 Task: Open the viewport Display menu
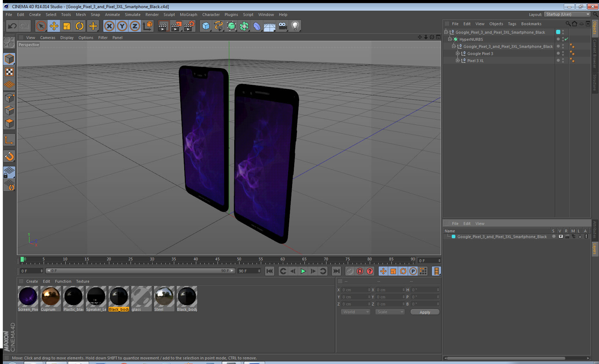click(67, 38)
